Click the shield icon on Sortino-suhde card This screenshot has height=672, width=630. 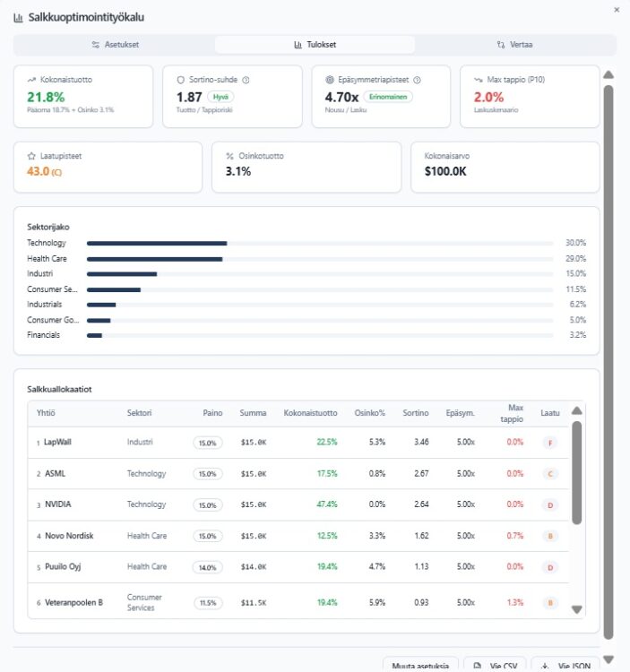180,80
